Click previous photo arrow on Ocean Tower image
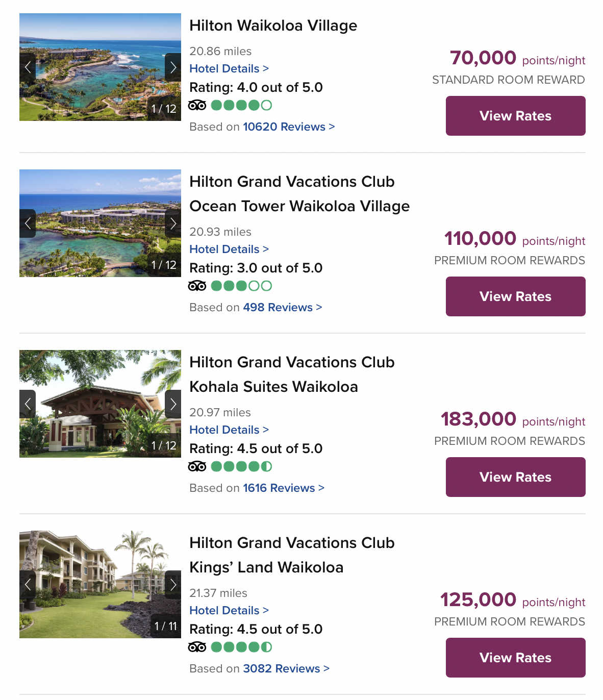Viewport: 603px width, 700px height. [28, 223]
